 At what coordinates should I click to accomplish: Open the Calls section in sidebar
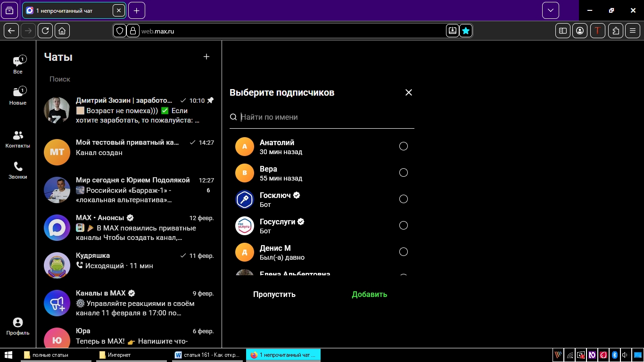[x=18, y=171]
